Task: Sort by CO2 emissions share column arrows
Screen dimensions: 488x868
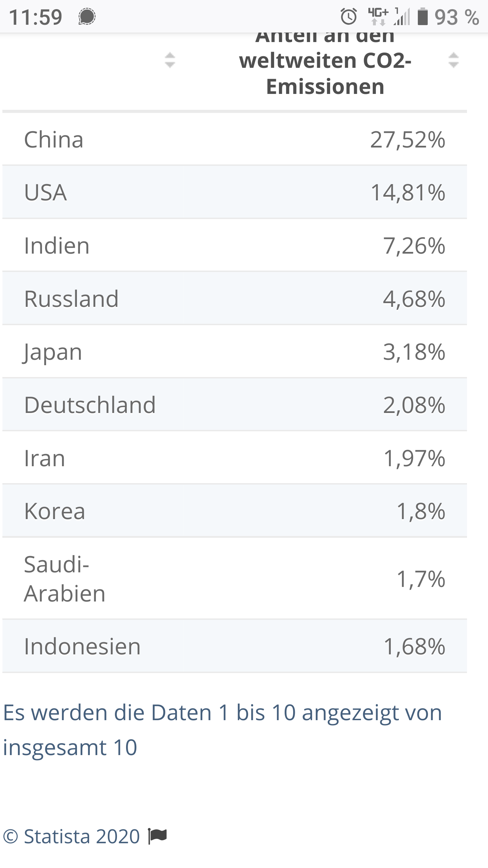Action: [x=453, y=60]
